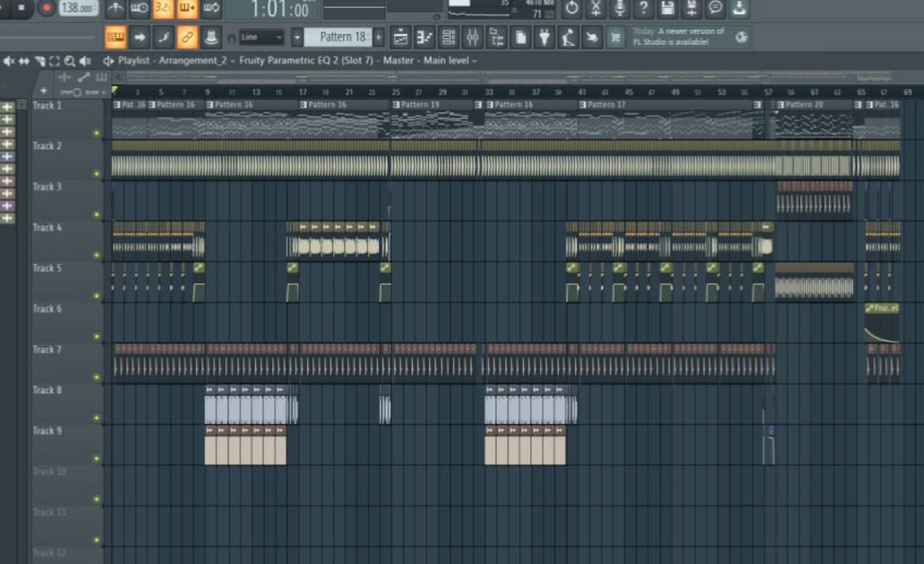Select the Track 5 header label

(47, 268)
